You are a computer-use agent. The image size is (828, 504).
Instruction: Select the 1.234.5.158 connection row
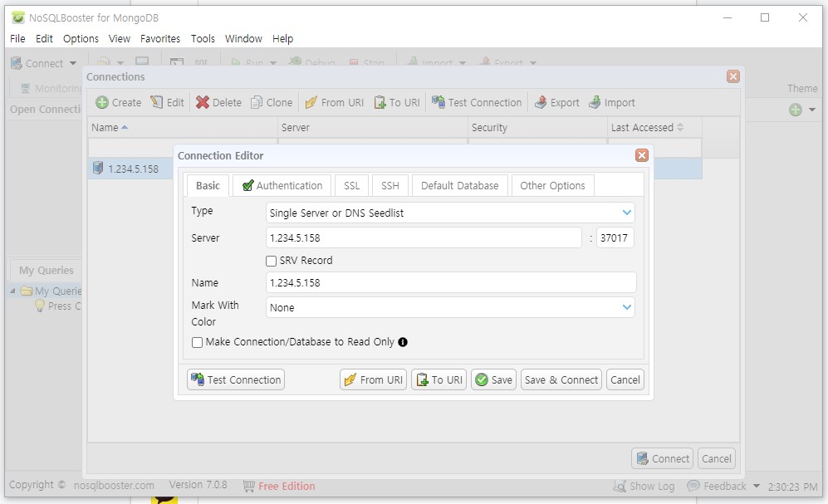[x=395, y=169]
